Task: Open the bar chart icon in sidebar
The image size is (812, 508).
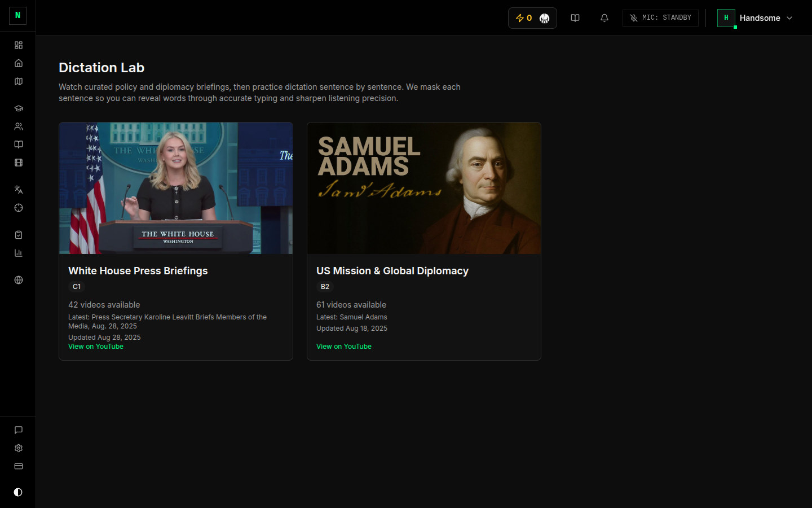Action: tap(19, 253)
